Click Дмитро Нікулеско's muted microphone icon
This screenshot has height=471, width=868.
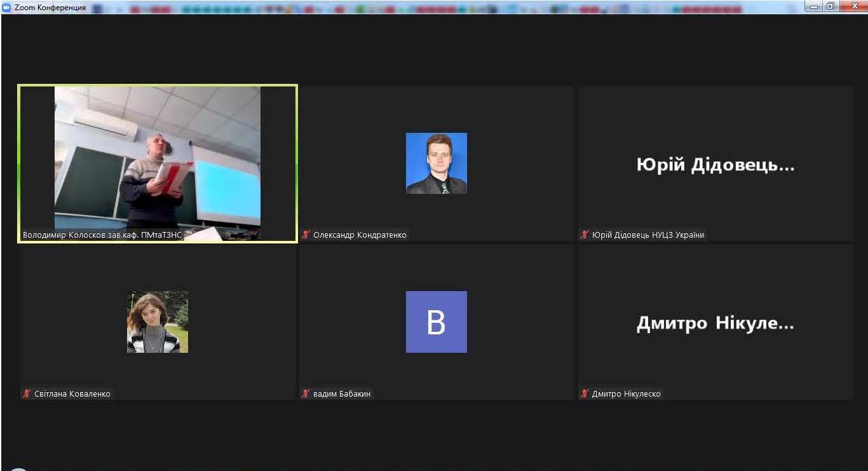point(585,394)
